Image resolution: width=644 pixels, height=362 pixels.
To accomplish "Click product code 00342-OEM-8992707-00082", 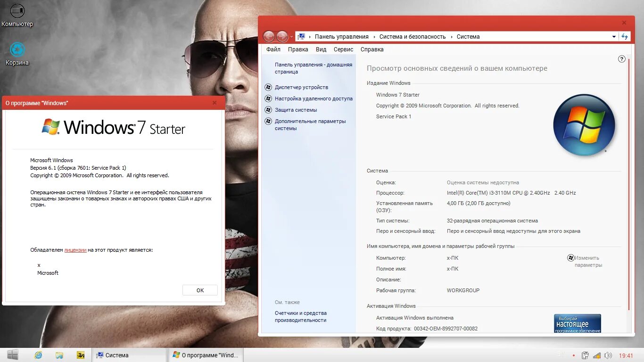I will (446, 329).
